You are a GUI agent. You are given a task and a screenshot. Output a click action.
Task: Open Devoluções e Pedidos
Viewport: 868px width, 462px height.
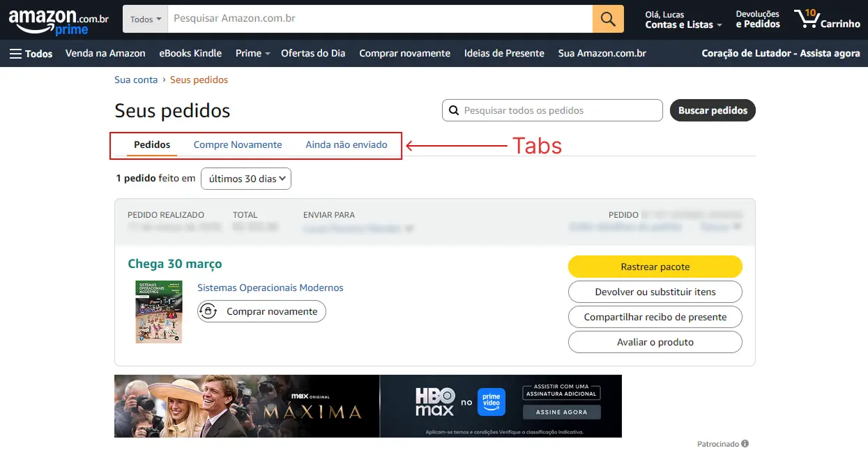click(x=758, y=19)
